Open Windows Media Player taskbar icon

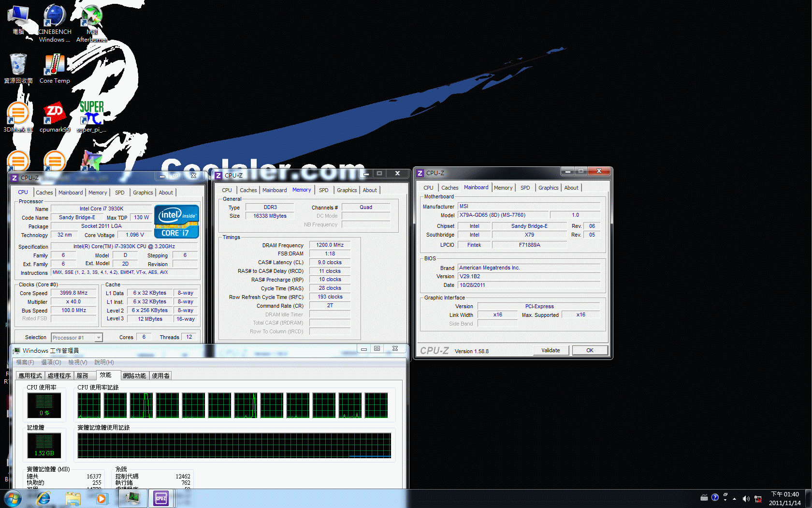(101, 498)
